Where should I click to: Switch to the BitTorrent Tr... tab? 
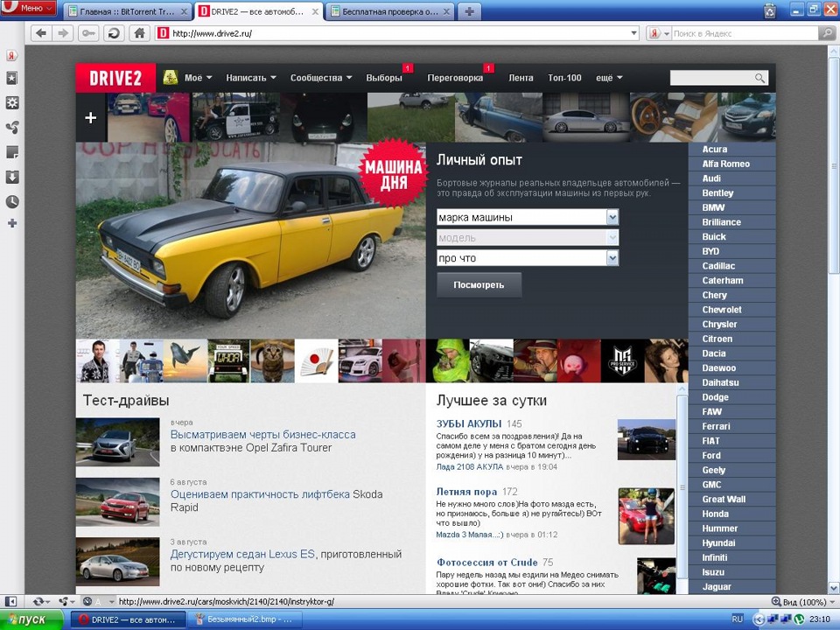point(126,11)
